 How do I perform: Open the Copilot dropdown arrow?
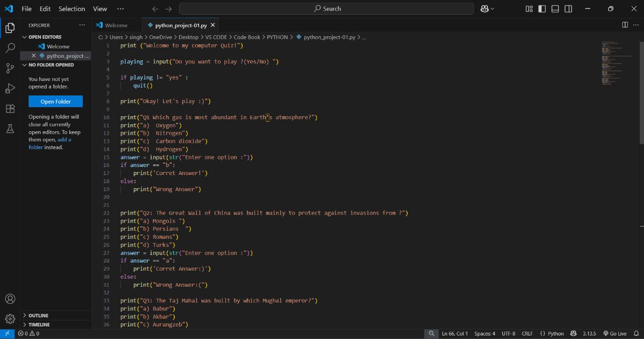493,9
